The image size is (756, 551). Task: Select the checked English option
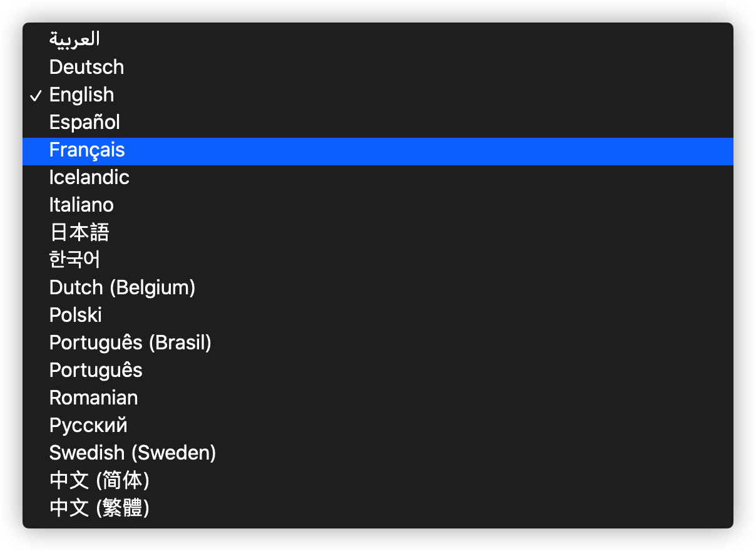pos(377,94)
